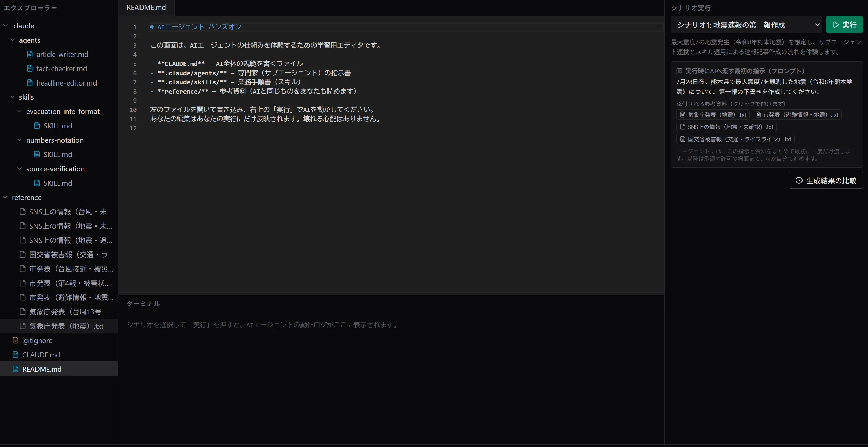Collapse the source-verification folder
The height and width of the screenshot is (447, 868).
pyautogui.click(x=20, y=169)
